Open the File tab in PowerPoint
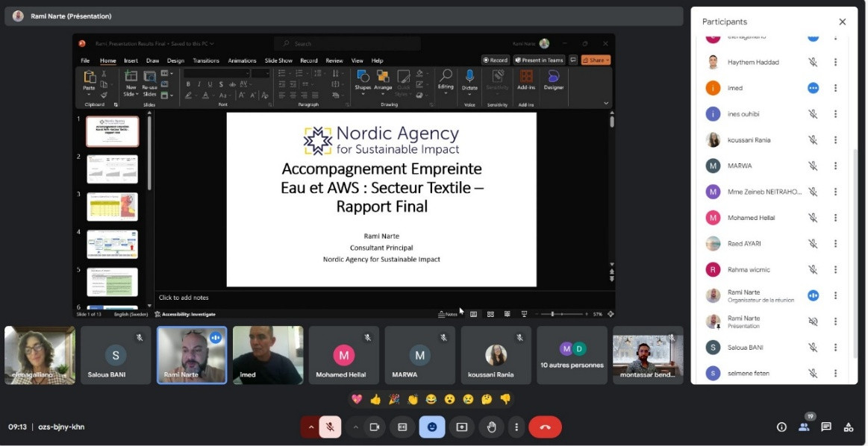 click(85, 61)
